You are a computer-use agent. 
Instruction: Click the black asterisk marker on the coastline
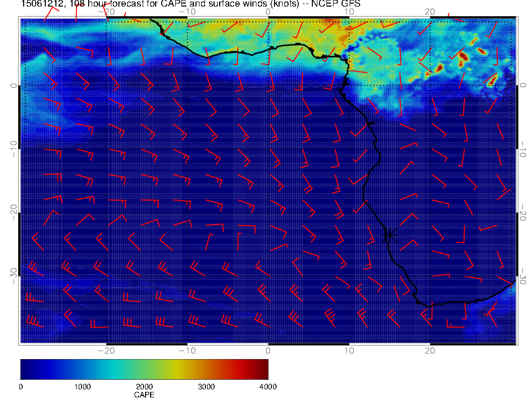(390, 235)
